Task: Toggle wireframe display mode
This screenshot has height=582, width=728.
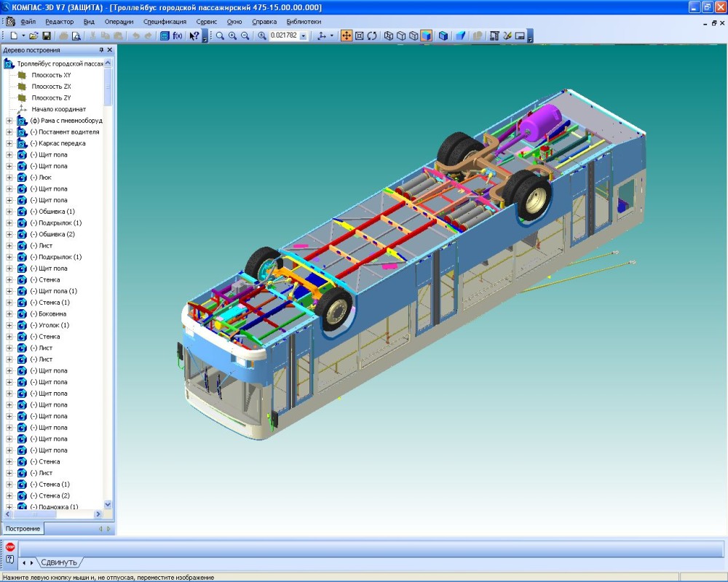Action: tap(389, 36)
